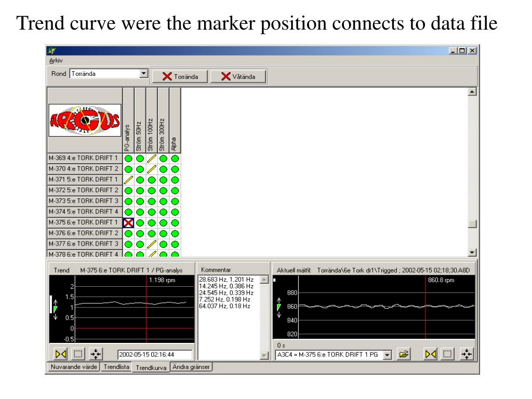Image resolution: width=532 pixels, height=399 pixels.
Task: Click yellow slash Ström 100Hz status for M-369
Action: coord(152,158)
